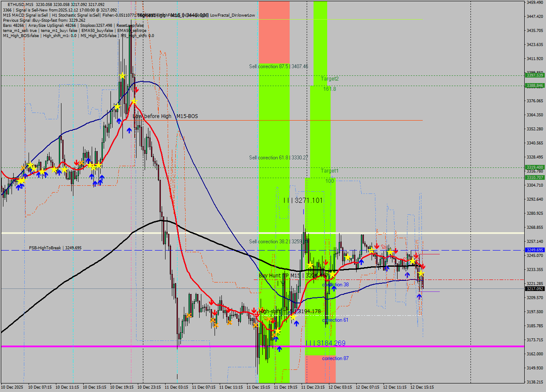Select the red down arrow above the December 10 peak

(x=136, y=89)
